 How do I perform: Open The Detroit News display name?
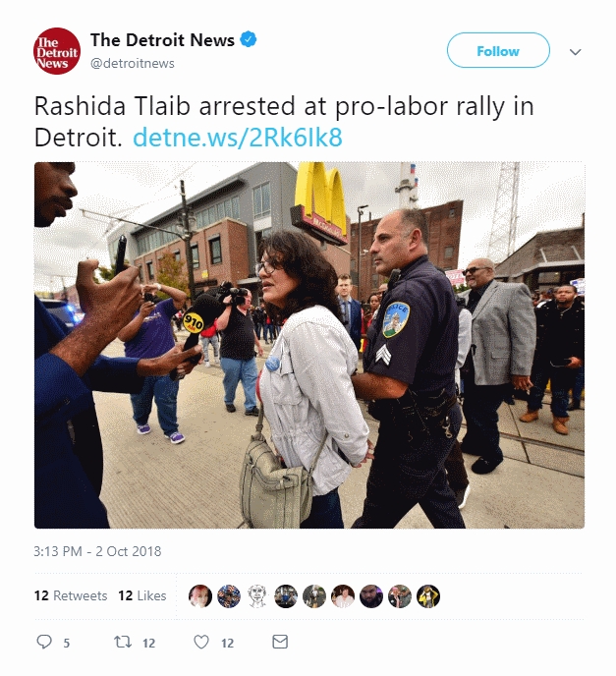click(162, 40)
